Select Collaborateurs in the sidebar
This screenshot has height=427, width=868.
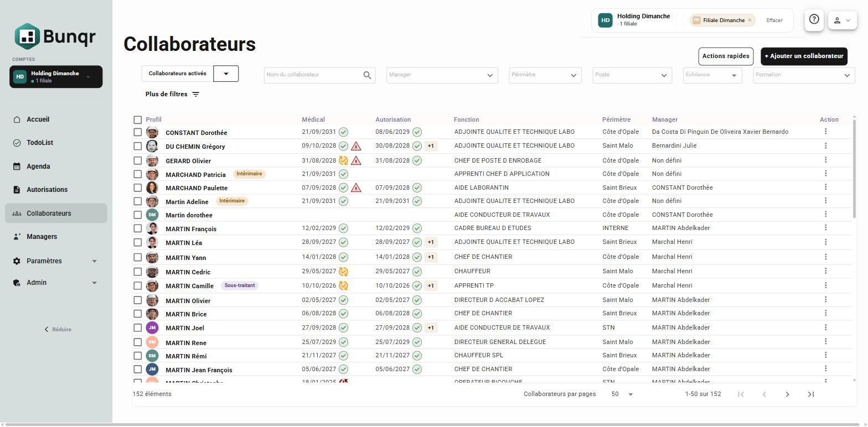click(x=55, y=213)
